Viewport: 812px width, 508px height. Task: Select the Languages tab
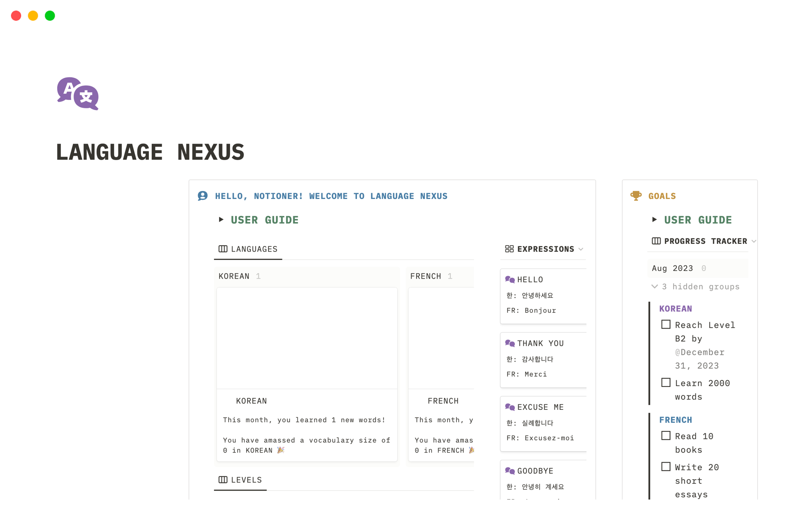[248, 249]
